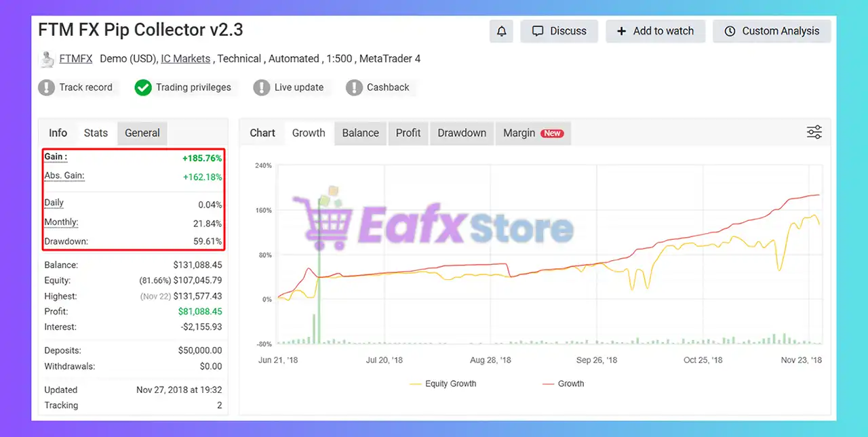Switch to the Stats tab

(x=95, y=133)
